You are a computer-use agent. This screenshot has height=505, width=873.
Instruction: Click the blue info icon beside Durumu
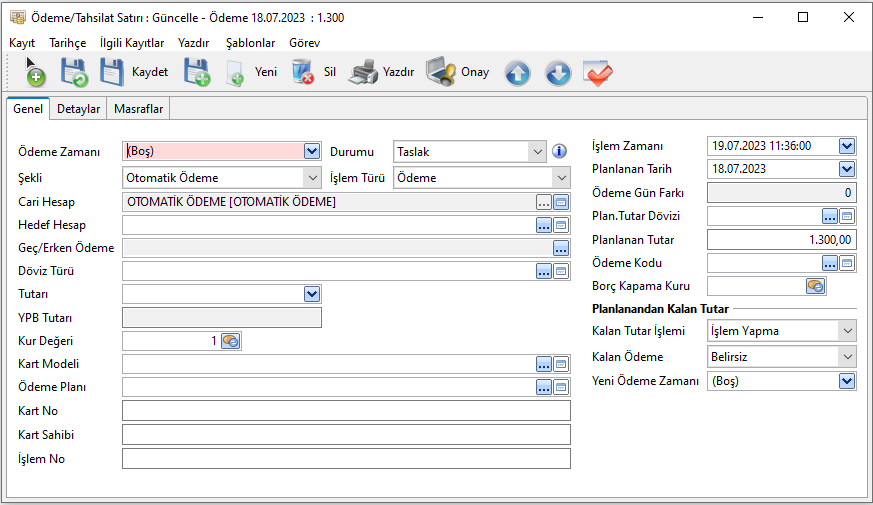click(x=559, y=152)
